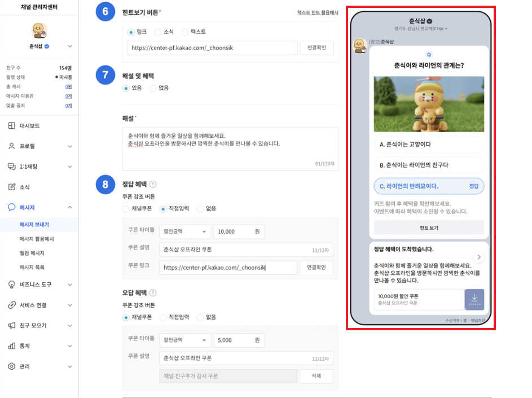Select the 링크 hint button option

131,32
